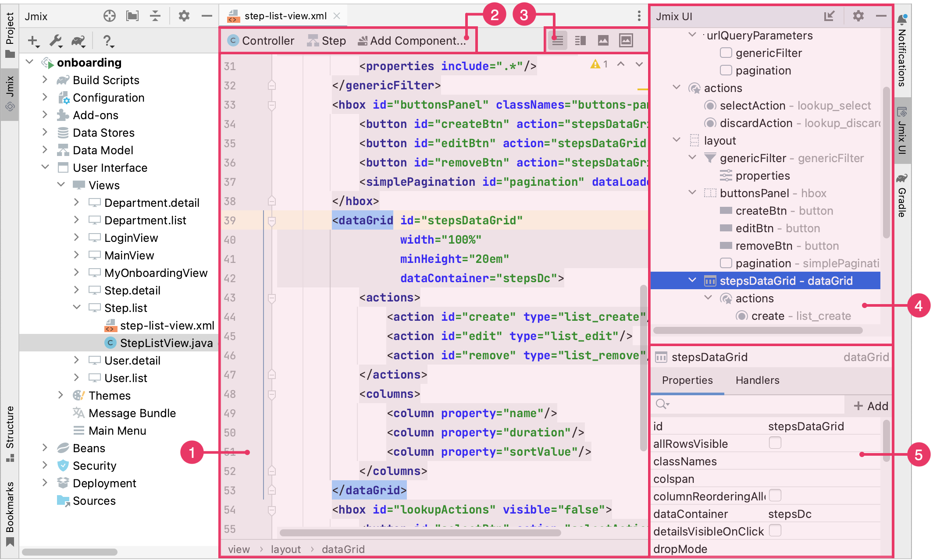Go to Controller class
Viewport: 933px width, 560px height.
261,41
